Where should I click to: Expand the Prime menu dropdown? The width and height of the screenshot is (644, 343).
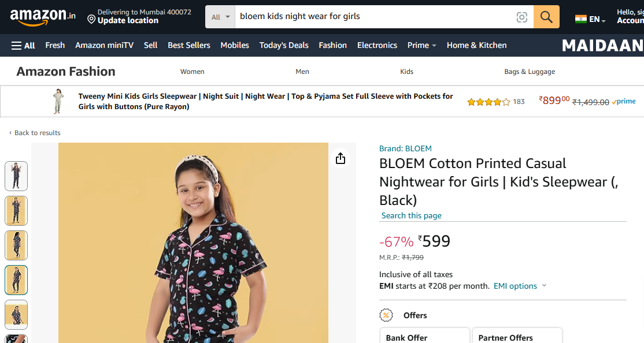(x=422, y=45)
